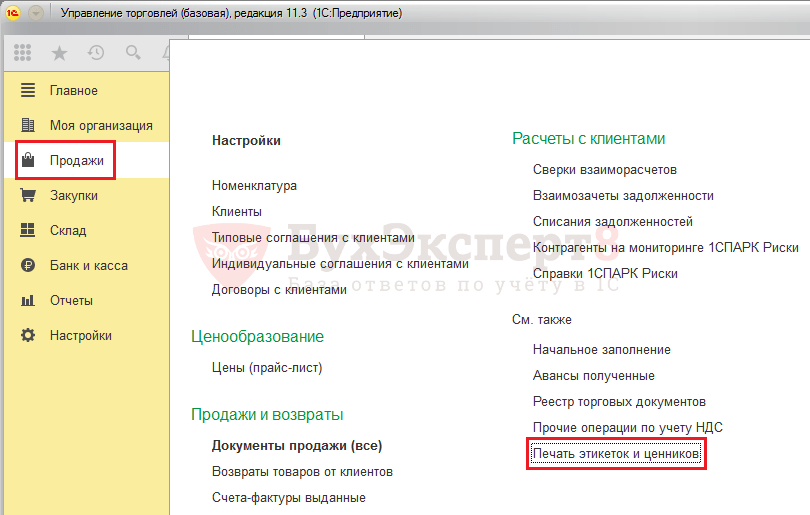Open Цены (прайс-лист)

click(267, 368)
